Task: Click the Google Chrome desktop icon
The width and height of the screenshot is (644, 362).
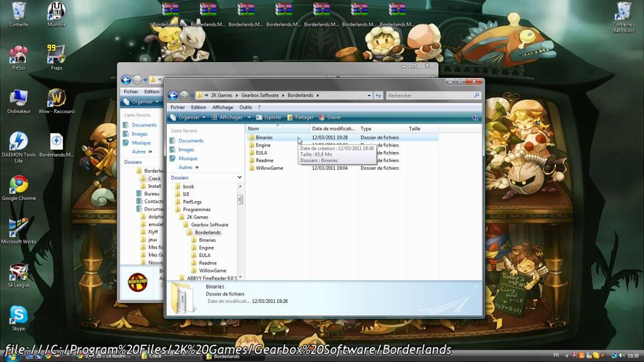Action: (18, 188)
